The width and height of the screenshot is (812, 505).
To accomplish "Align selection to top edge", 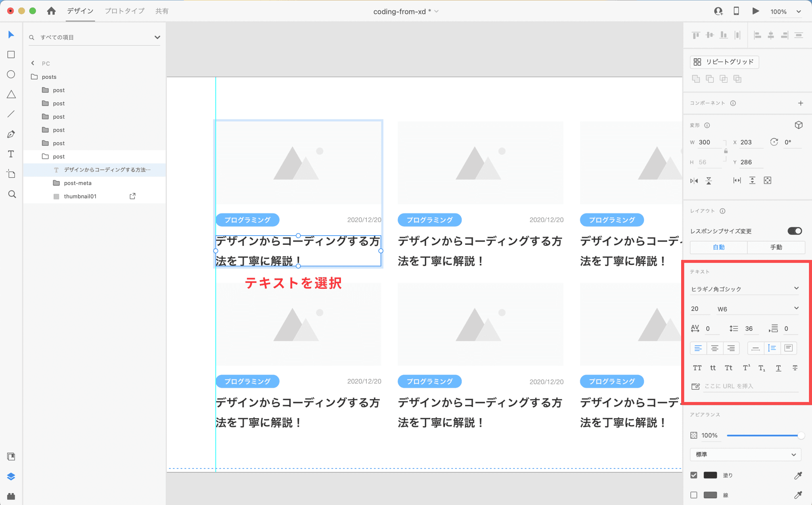I will pyautogui.click(x=696, y=35).
